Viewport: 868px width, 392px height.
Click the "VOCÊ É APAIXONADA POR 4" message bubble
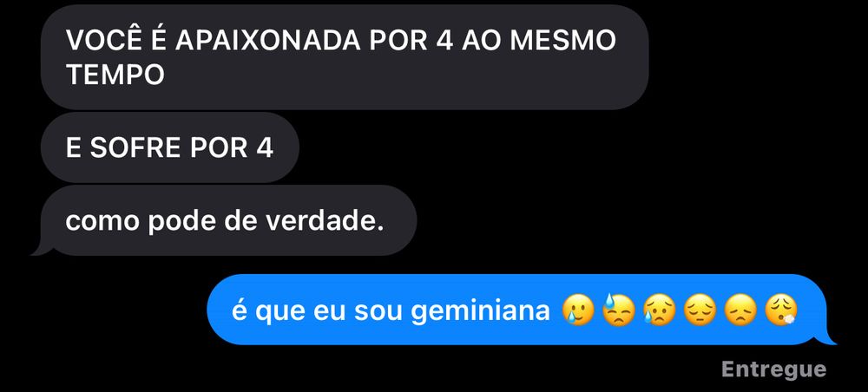click(x=345, y=57)
